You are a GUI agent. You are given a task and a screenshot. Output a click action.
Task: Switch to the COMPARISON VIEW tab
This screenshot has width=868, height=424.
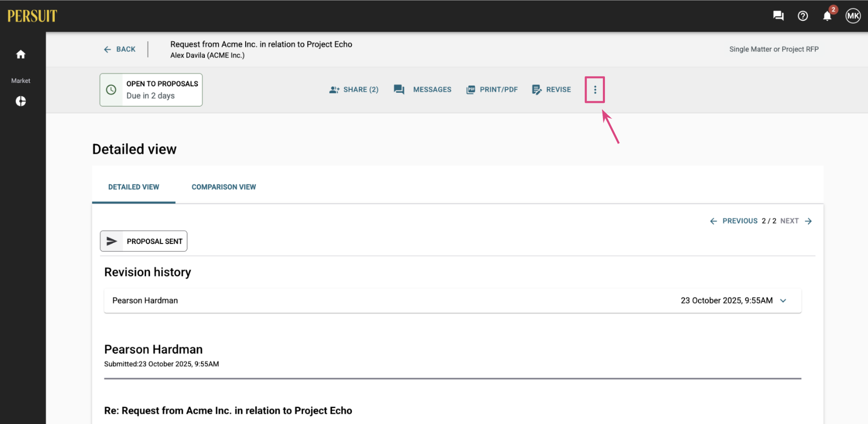coord(224,187)
